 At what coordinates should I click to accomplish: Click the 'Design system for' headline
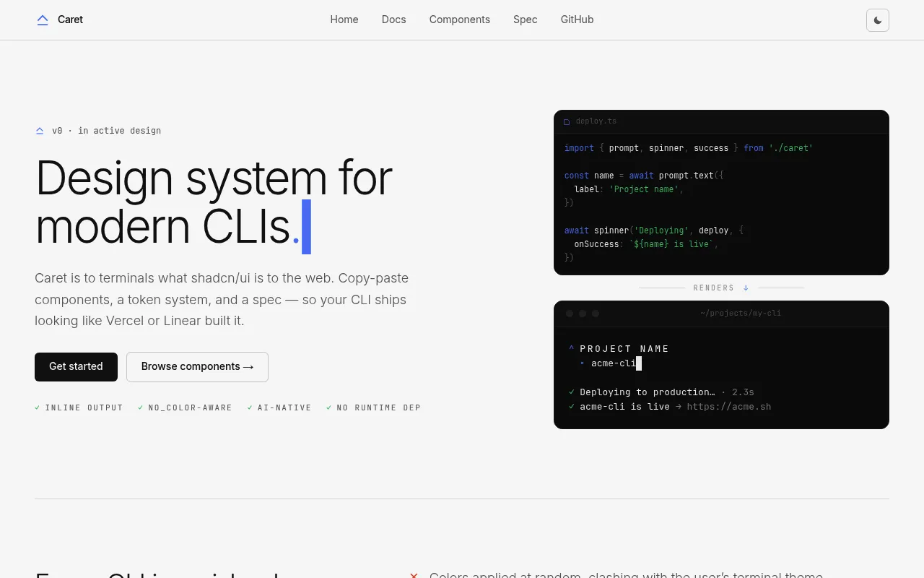(x=214, y=178)
